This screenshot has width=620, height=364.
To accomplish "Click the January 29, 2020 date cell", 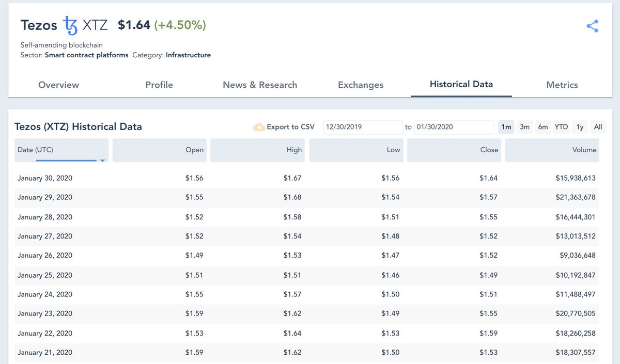I will (x=45, y=197).
